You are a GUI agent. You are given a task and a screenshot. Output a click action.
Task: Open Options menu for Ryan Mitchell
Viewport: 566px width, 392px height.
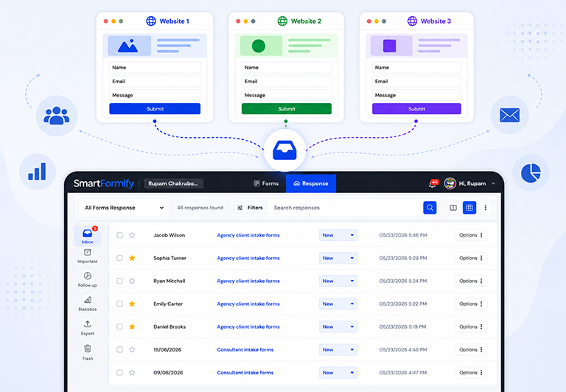point(471,281)
